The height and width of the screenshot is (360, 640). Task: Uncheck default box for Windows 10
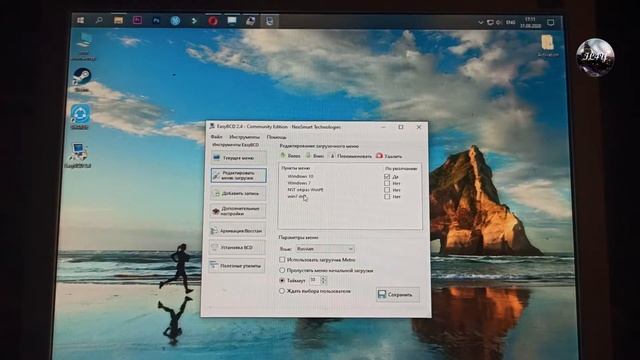[x=387, y=177]
